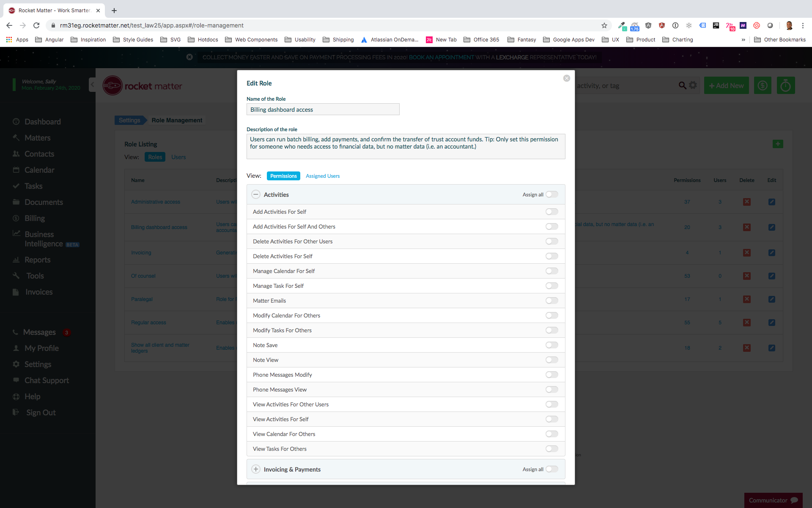Click the search magnifier icon

(x=682, y=86)
